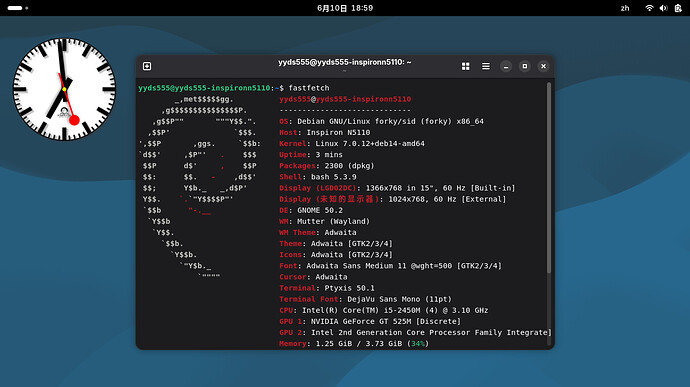Viewport: 690px width, 387px height.
Task: Click the volume speaker icon
Action: pos(664,8)
